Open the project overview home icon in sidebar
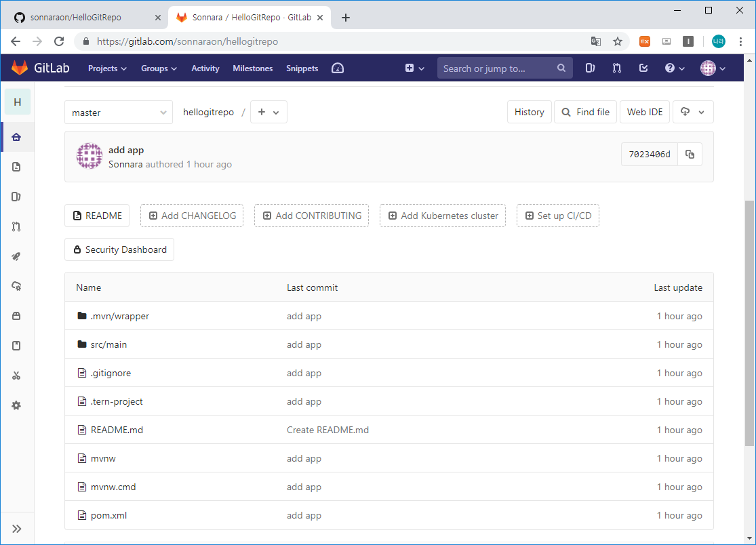 [x=16, y=138]
